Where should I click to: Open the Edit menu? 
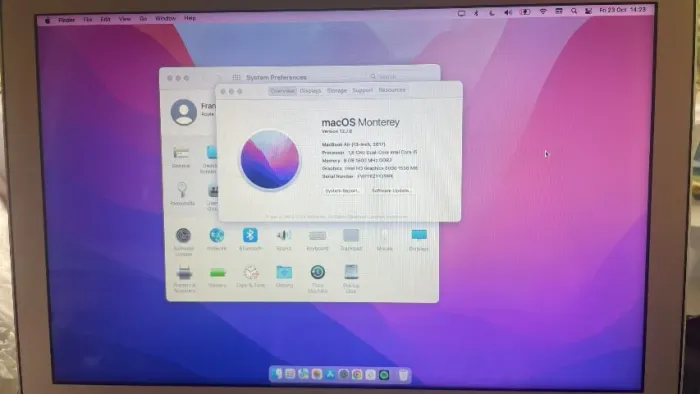pyautogui.click(x=105, y=19)
